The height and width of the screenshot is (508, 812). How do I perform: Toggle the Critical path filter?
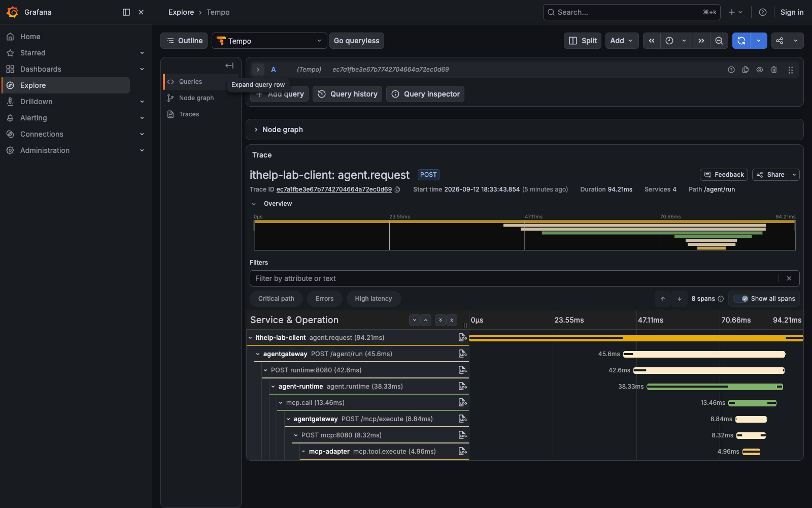pyautogui.click(x=276, y=299)
